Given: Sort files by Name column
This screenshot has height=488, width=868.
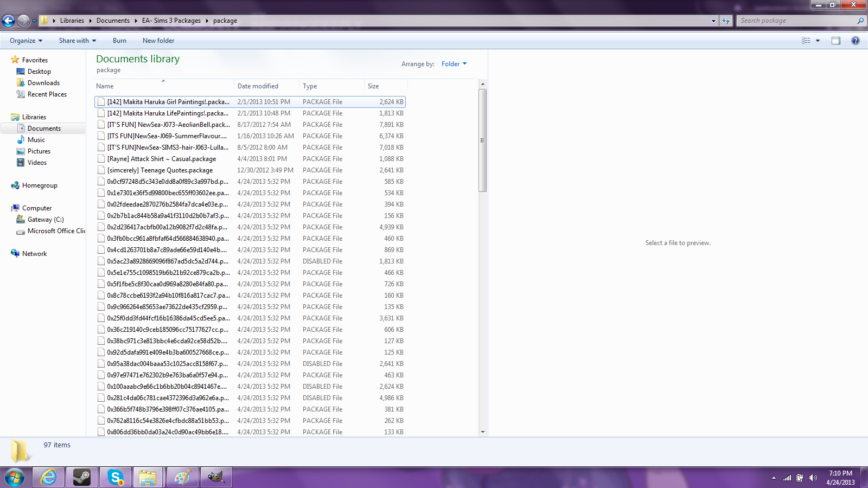Looking at the screenshot, I should [164, 86].
